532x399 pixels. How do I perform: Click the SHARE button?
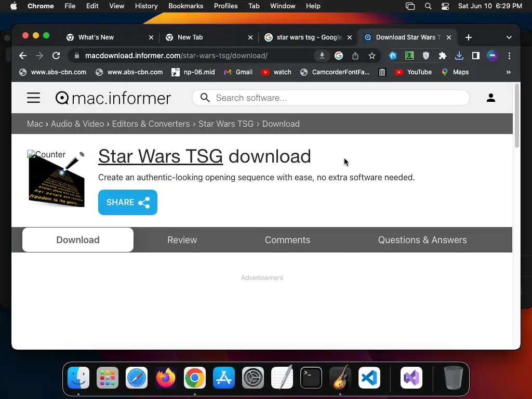(128, 202)
